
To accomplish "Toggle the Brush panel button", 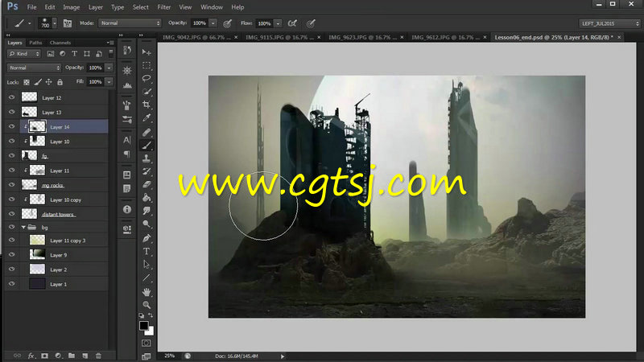I will (68, 23).
